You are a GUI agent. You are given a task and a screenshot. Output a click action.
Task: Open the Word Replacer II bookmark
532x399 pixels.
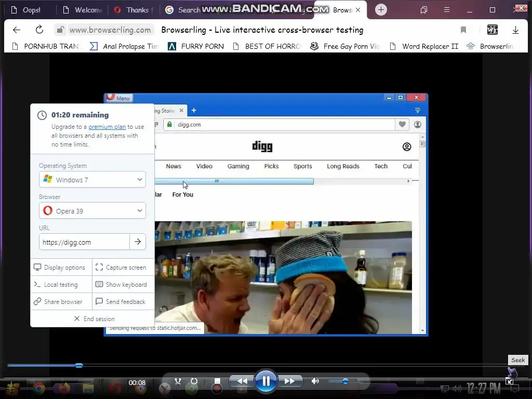[x=424, y=46]
